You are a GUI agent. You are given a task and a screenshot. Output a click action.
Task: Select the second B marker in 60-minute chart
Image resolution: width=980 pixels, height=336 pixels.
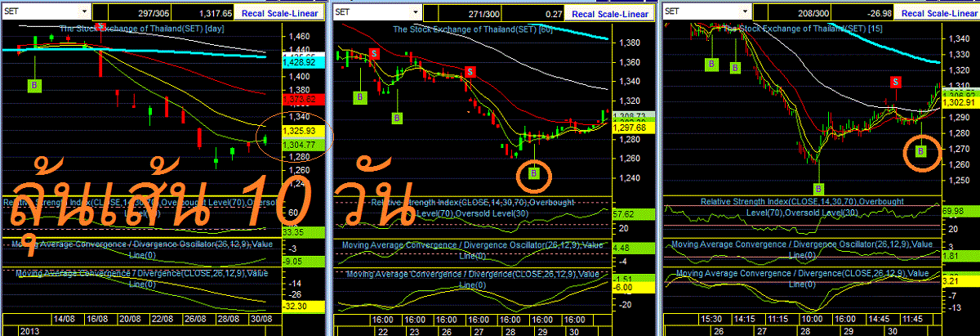coord(397,118)
